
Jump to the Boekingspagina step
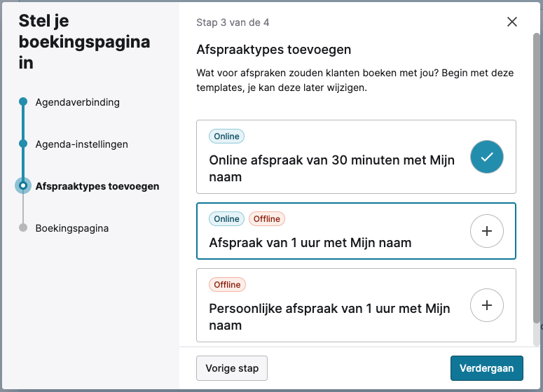coord(71,228)
